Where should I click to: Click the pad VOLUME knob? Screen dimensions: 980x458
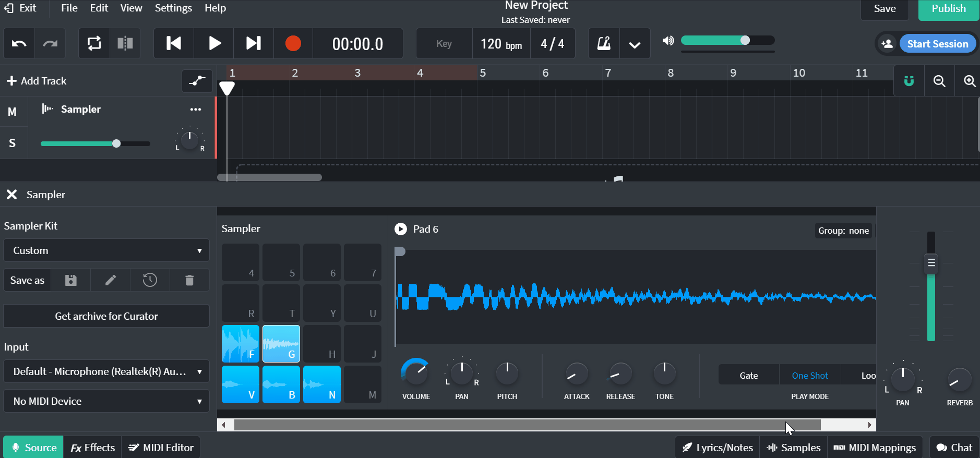(415, 372)
